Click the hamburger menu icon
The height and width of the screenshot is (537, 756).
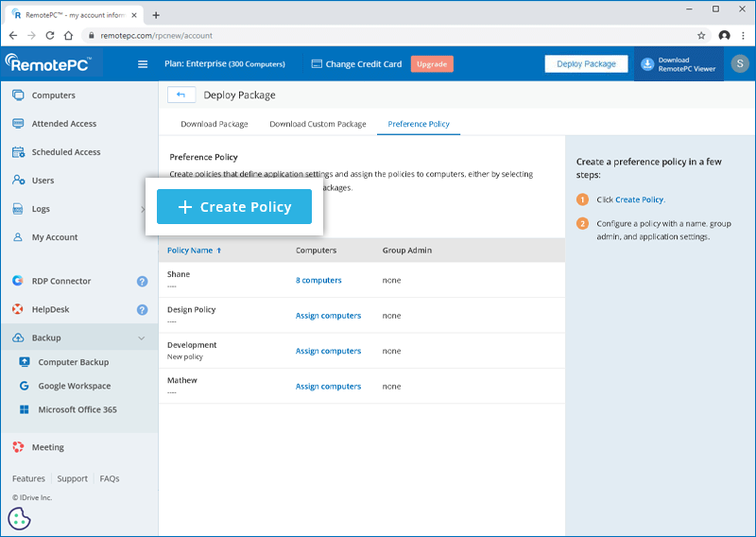pyautogui.click(x=143, y=64)
